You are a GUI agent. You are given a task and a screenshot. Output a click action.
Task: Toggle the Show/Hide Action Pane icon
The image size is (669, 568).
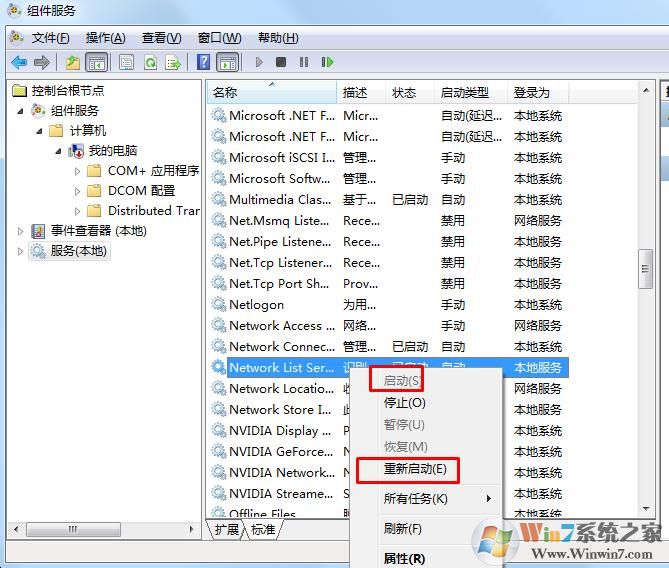[228, 63]
